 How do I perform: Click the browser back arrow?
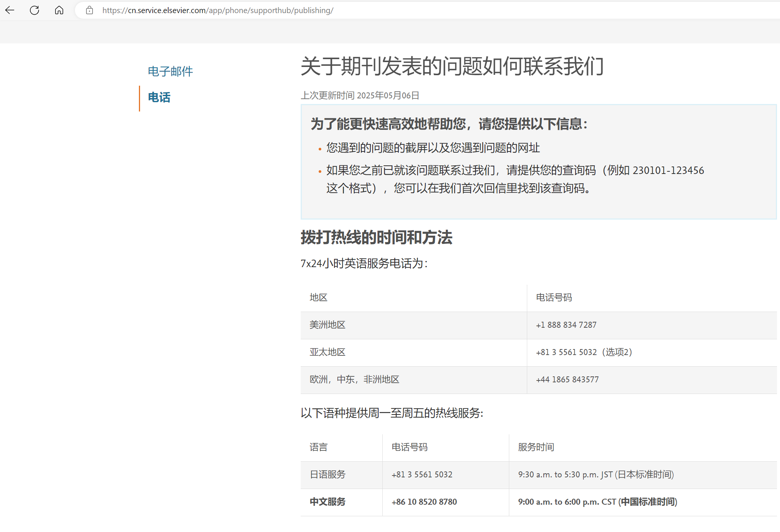[x=10, y=10]
